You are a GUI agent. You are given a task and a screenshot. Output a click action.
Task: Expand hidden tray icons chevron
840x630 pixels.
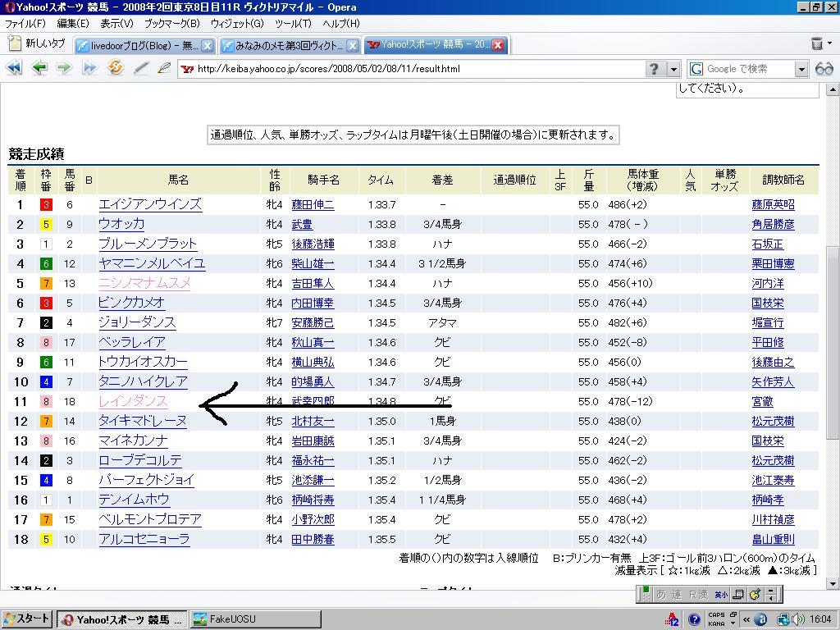[746, 620]
